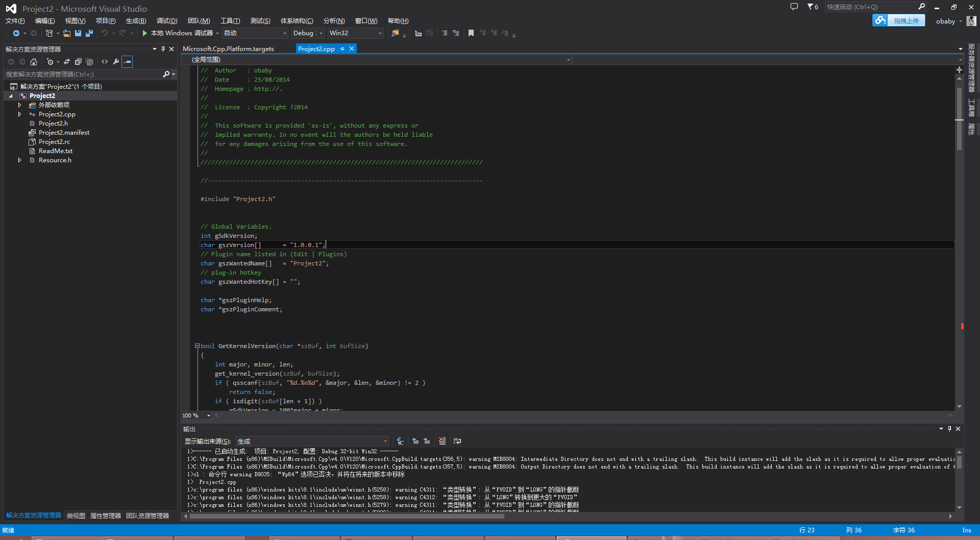The image size is (980, 540).
Task: Click the Output panel vertical scrollbar thumb
Action: click(959, 462)
